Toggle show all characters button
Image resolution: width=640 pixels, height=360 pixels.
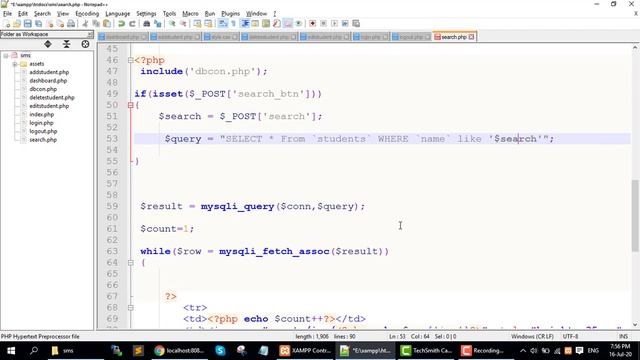click(x=233, y=24)
